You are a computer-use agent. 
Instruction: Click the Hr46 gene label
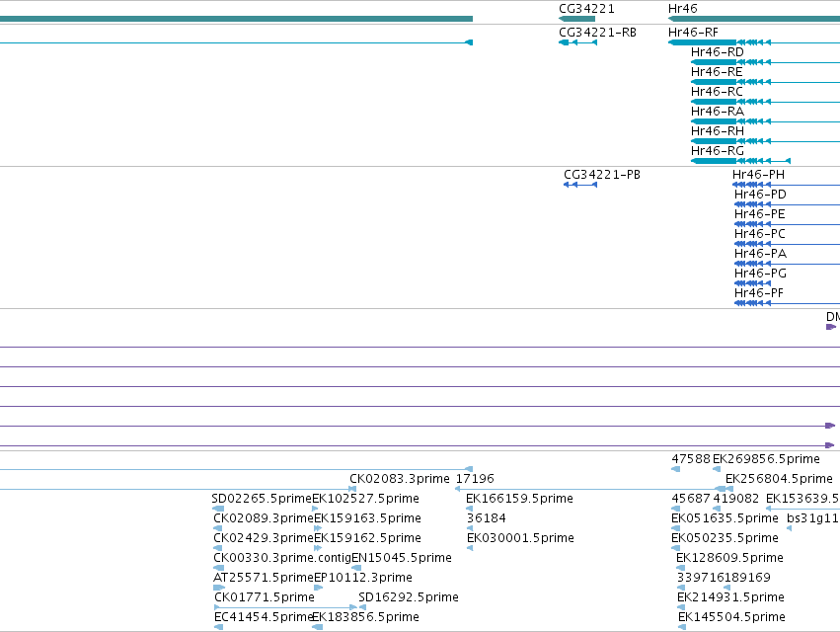(x=682, y=9)
